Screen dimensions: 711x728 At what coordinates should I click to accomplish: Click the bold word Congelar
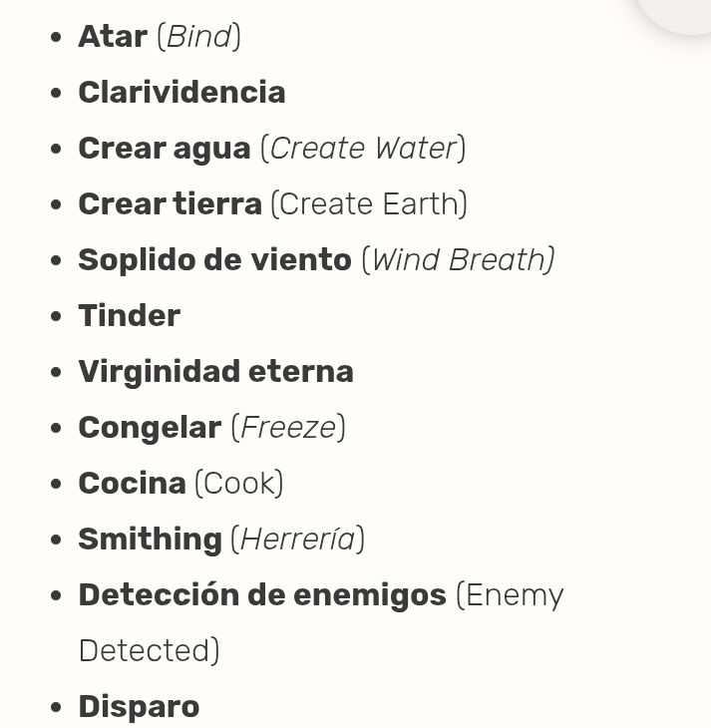point(150,428)
